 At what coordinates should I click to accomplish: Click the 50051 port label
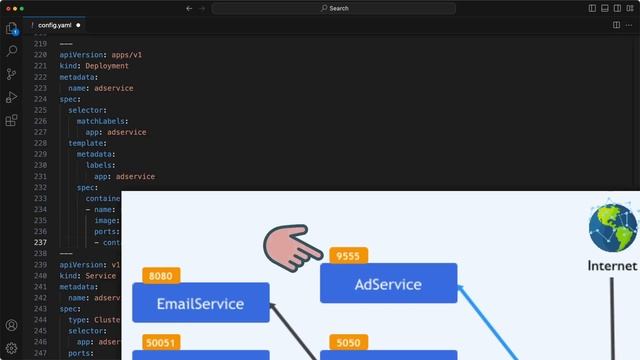pos(161,342)
